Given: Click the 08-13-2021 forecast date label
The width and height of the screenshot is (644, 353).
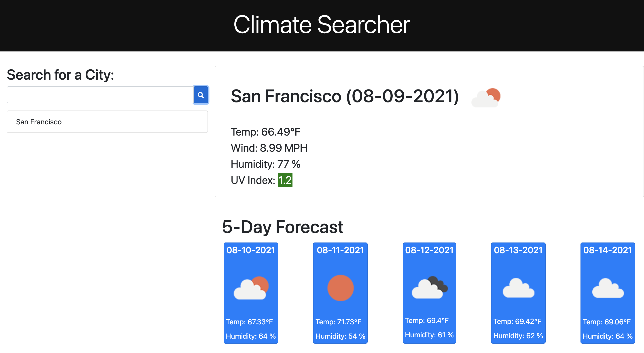Looking at the screenshot, I should tap(518, 250).
